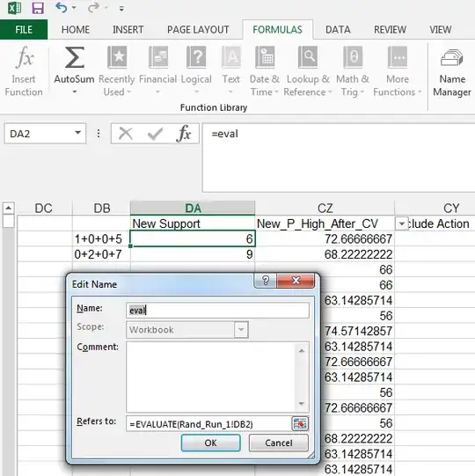
Task: Click the collapse dialog range selector icon
Action: click(x=300, y=423)
